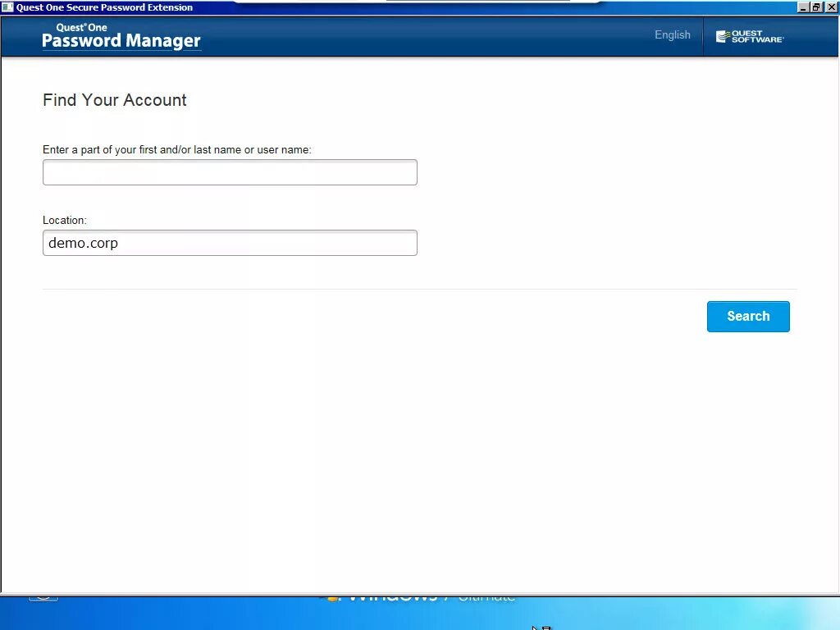Focus the name or user name field
The image size is (840, 630).
point(230,172)
